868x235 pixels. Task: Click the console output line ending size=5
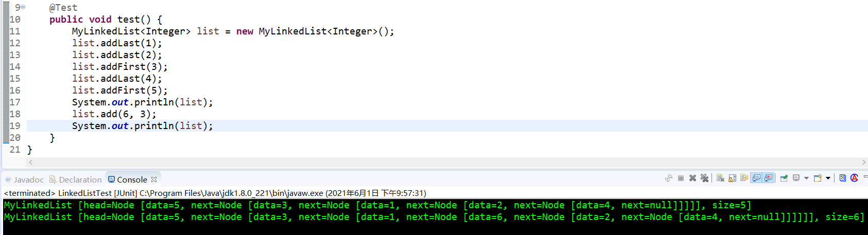click(x=377, y=205)
